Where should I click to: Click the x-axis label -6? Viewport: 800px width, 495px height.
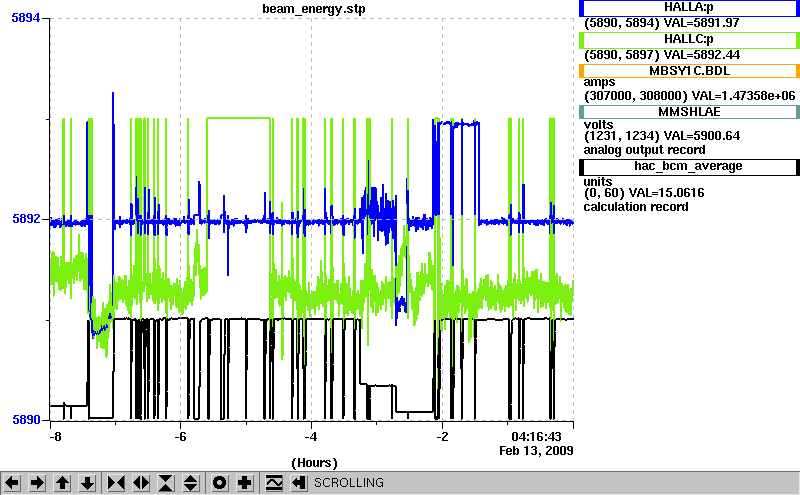[x=180, y=437]
